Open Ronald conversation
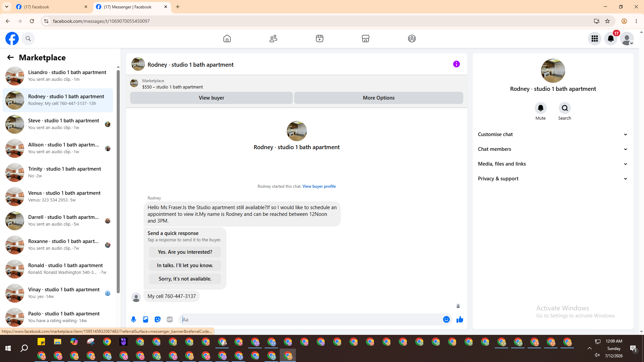Viewport: 644px width, 362px height. click(58, 269)
